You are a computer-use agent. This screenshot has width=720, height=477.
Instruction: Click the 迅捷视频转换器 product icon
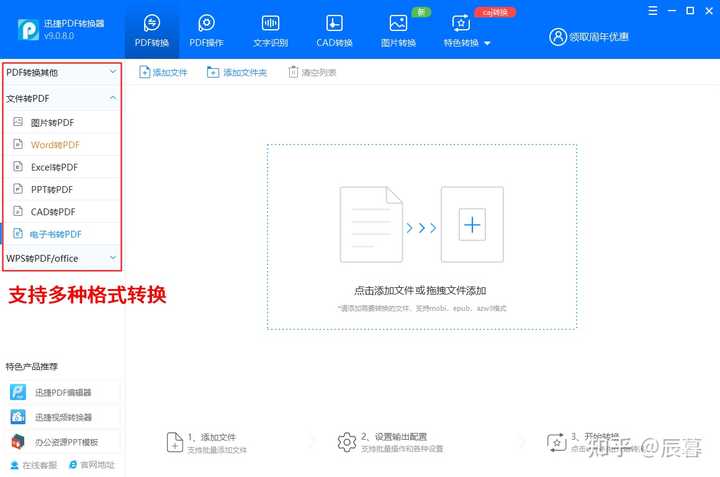pos(18,417)
